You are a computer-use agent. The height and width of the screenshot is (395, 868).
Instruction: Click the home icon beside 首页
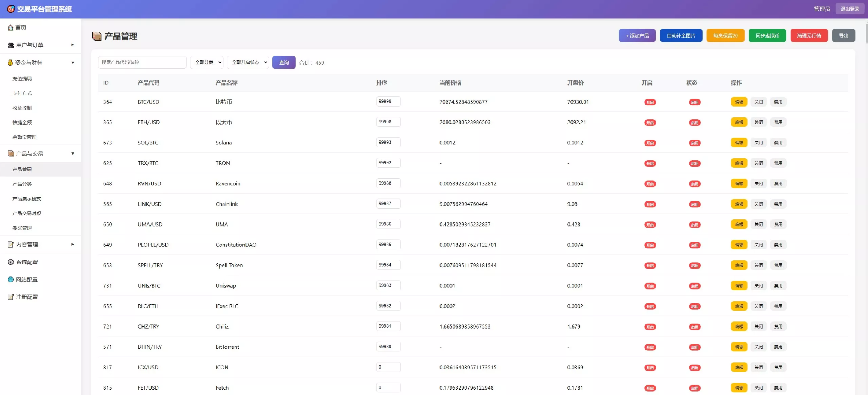pos(10,27)
